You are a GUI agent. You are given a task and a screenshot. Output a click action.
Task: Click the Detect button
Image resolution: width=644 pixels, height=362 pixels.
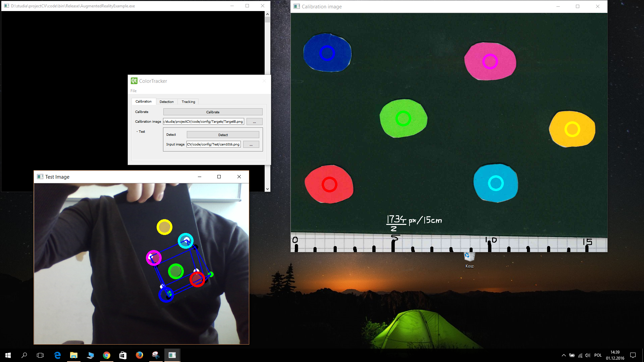(223, 135)
